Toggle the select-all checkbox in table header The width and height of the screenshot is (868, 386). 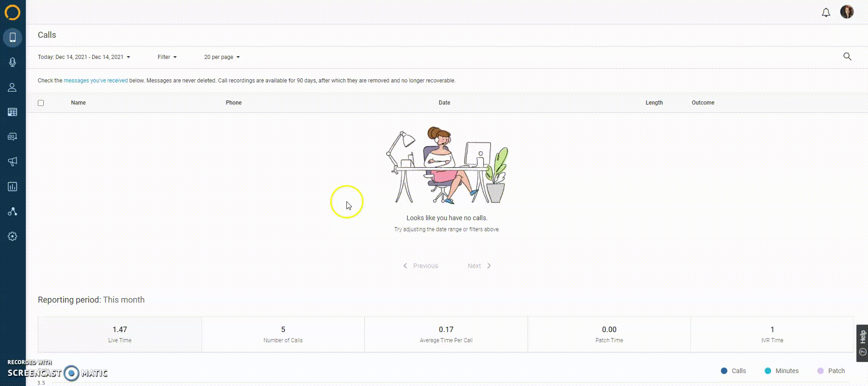(41, 103)
